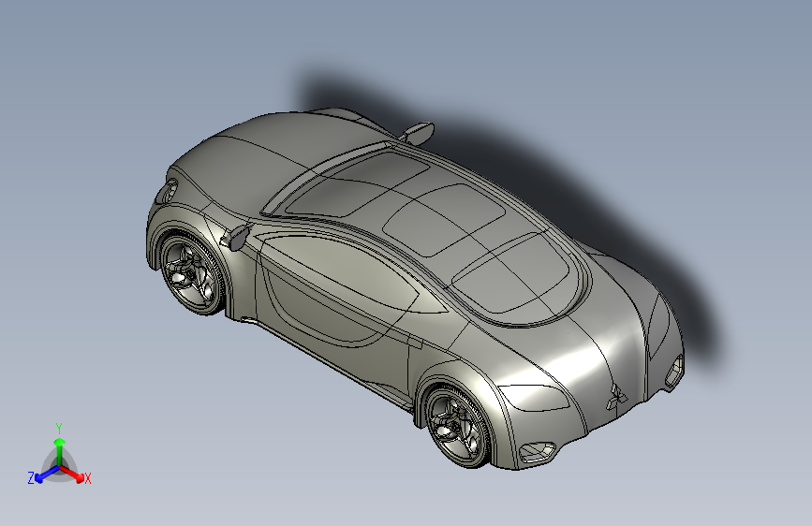Select the Mitsubishi emblem on the car nose
The image size is (812, 526).
pyautogui.click(x=616, y=396)
